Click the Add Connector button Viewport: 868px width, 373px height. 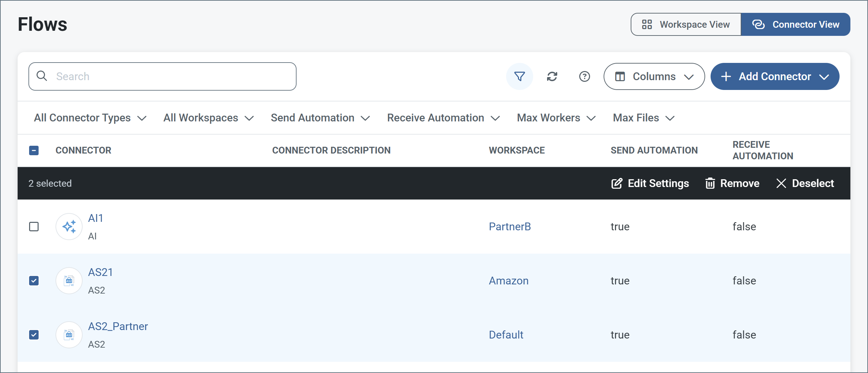[775, 76]
